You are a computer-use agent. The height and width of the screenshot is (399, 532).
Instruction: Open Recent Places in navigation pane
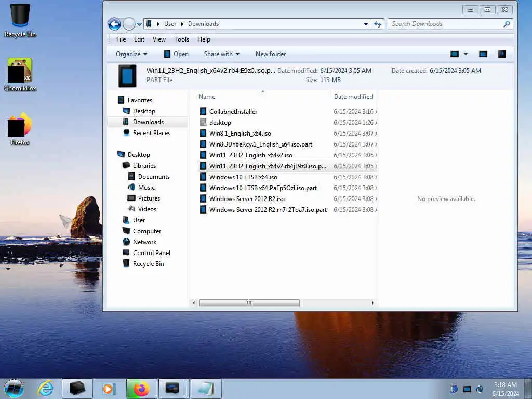coord(151,132)
